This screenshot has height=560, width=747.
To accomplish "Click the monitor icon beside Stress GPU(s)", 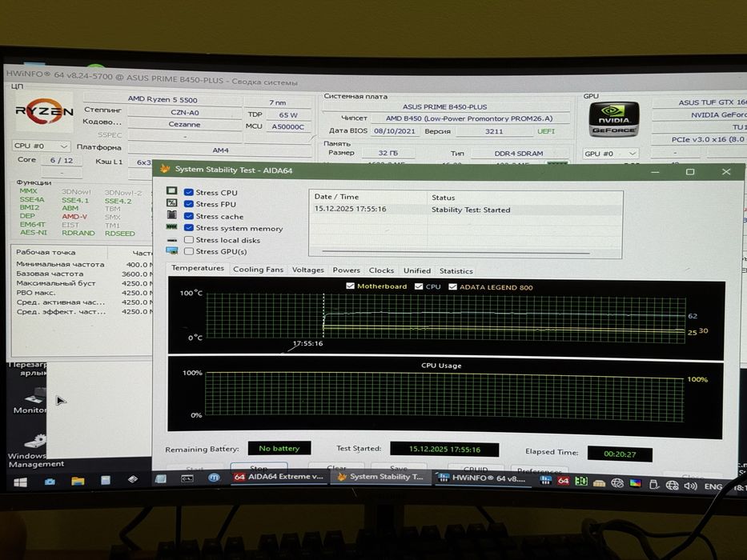I will click(x=172, y=250).
